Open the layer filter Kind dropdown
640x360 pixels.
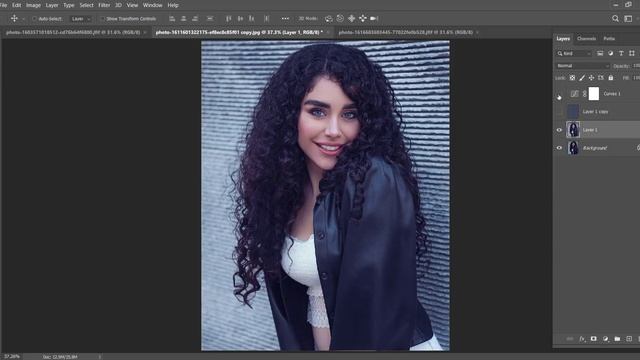tap(574, 53)
